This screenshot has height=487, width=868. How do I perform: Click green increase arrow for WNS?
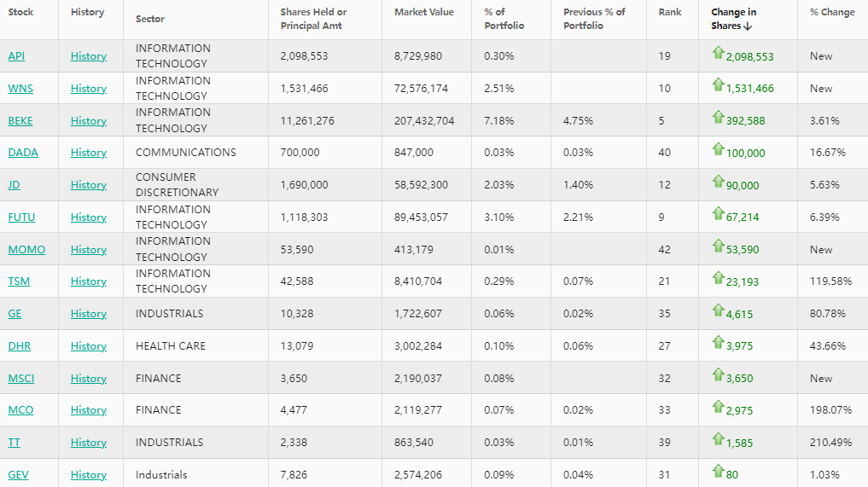(718, 85)
